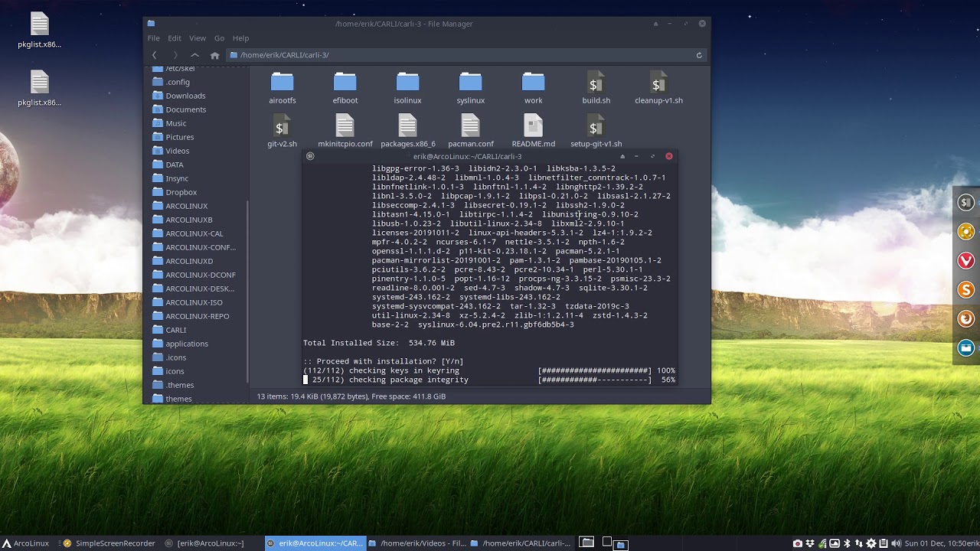Select the airootfs folder
This screenshot has height=551, width=980.
283,88
